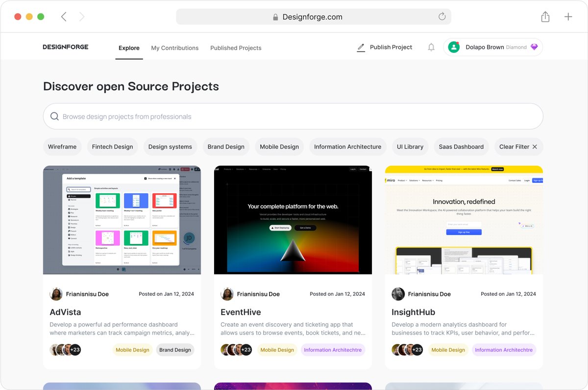
Task: Click the browser back chevron
Action: tap(64, 16)
